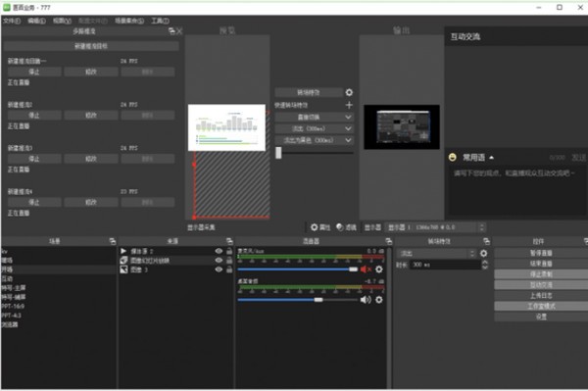Expand the fade (300ms) quick transition dropdown
The height and width of the screenshot is (391, 588).
[348, 128]
